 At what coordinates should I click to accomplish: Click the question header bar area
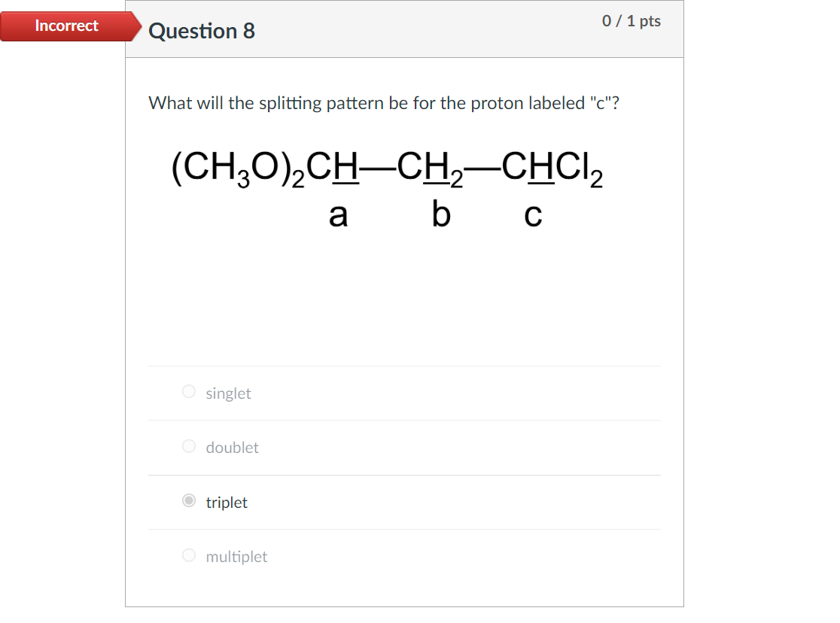pos(405,29)
